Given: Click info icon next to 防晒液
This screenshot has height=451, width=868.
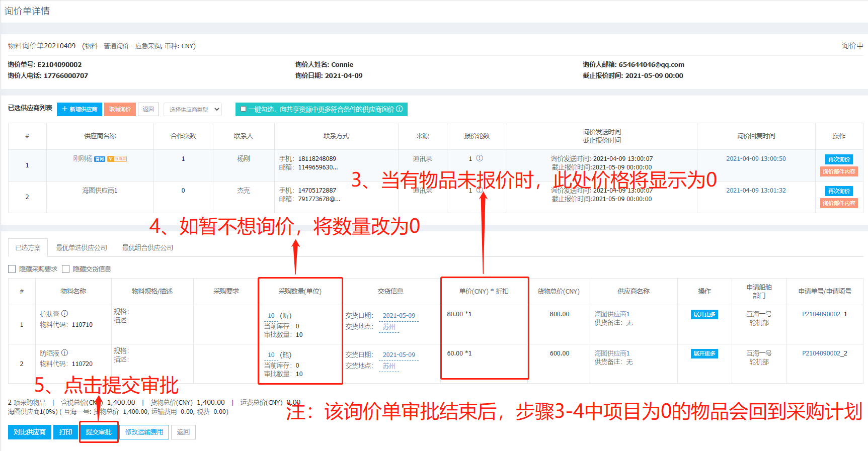Looking at the screenshot, I should tap(65, 352).
